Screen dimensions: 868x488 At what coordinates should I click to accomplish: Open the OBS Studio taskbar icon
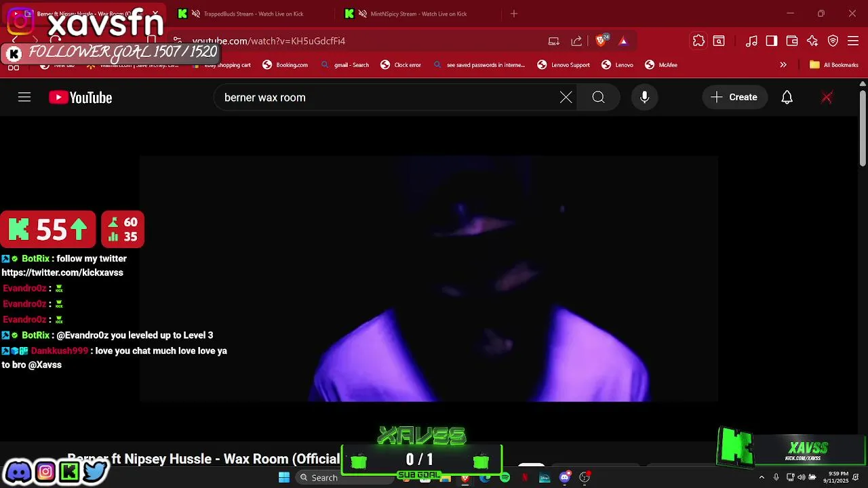pyautogui.click(x=585, y=478)
